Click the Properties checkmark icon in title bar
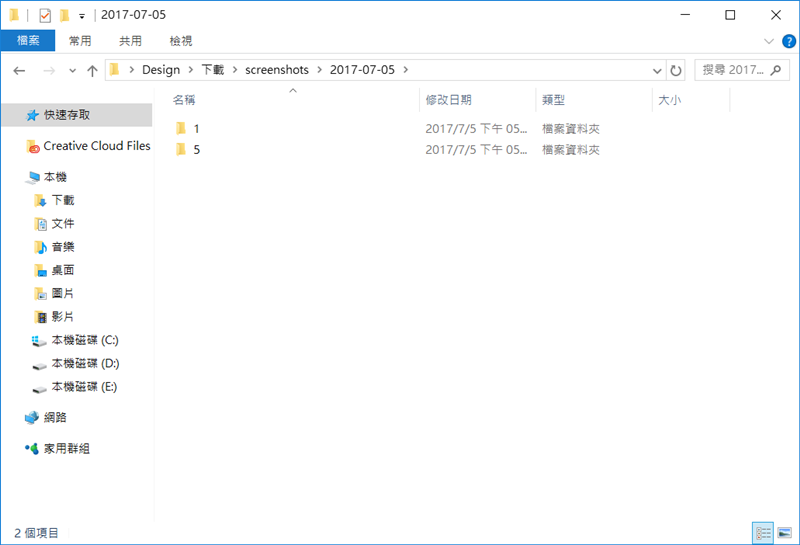Viewport: 800px width, 545px height. (45, 15)
